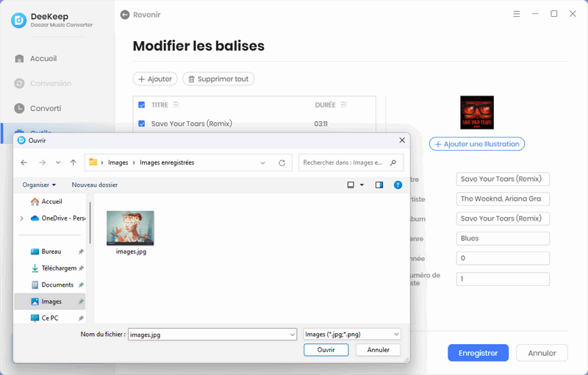This screenshot has height=375, width=588.
Task: Click the genre field showing Blues
Action: point(503,238)
